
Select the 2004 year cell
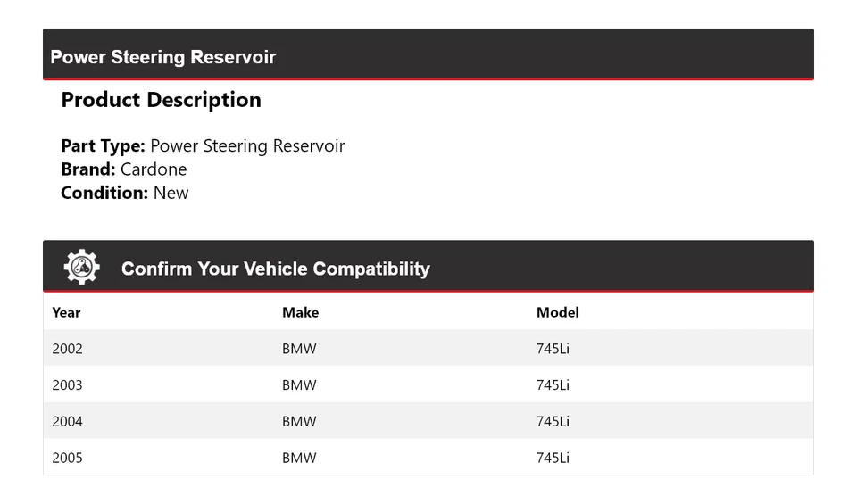click(67, 421)
